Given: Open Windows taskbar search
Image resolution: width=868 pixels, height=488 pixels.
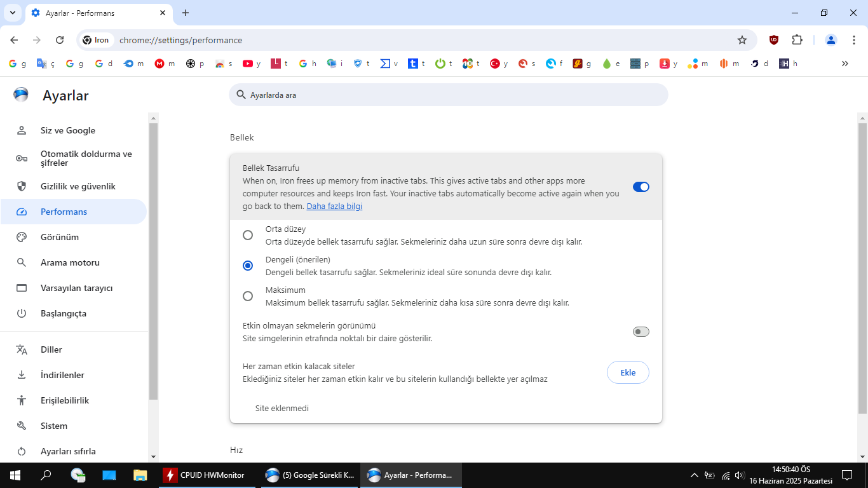Looking at the screenshot, I should coord(46,475).
